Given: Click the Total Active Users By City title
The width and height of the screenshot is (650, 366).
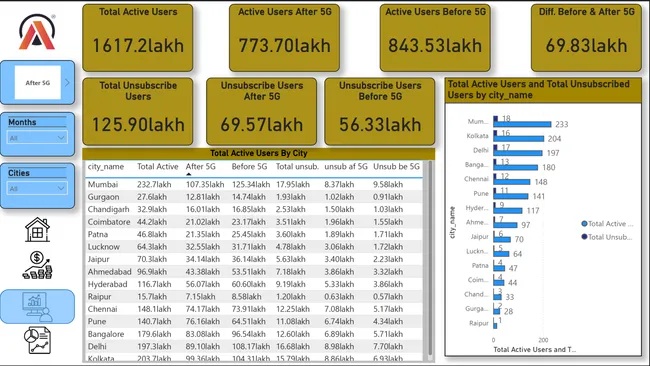Looking at the screenshot, I should click(x=259, y=153).
